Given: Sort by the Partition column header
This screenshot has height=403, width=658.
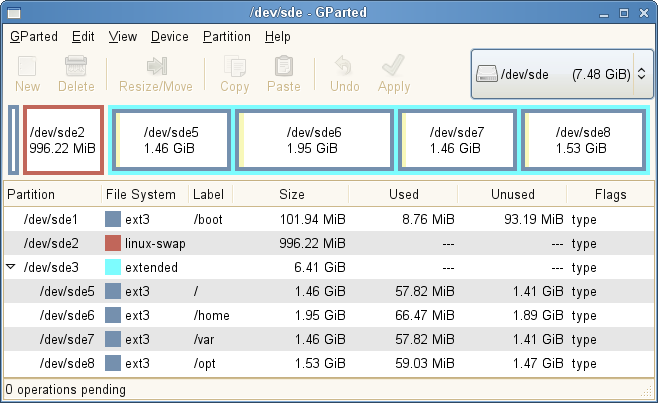Looking at the screenshot, I should click(x=52, y=194).
